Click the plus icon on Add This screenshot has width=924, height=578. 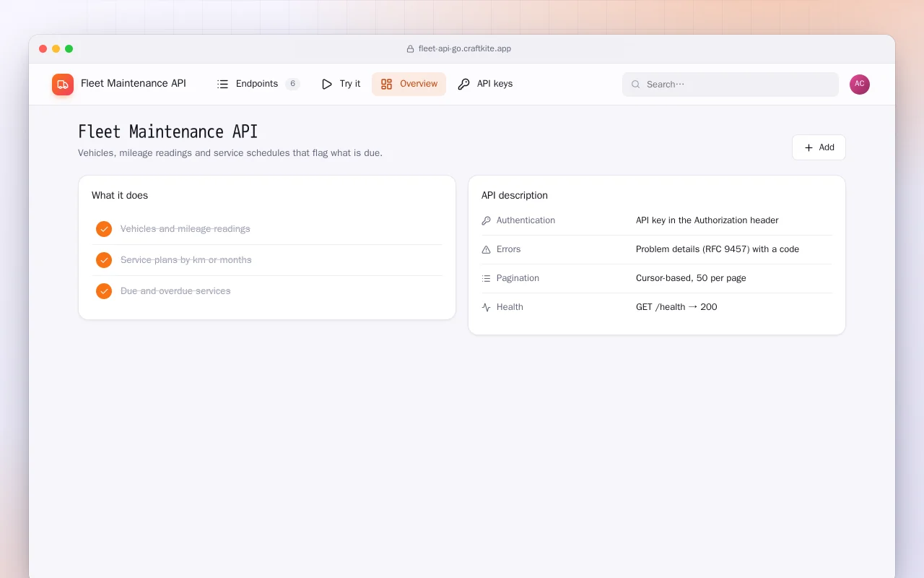click(808, 147)
